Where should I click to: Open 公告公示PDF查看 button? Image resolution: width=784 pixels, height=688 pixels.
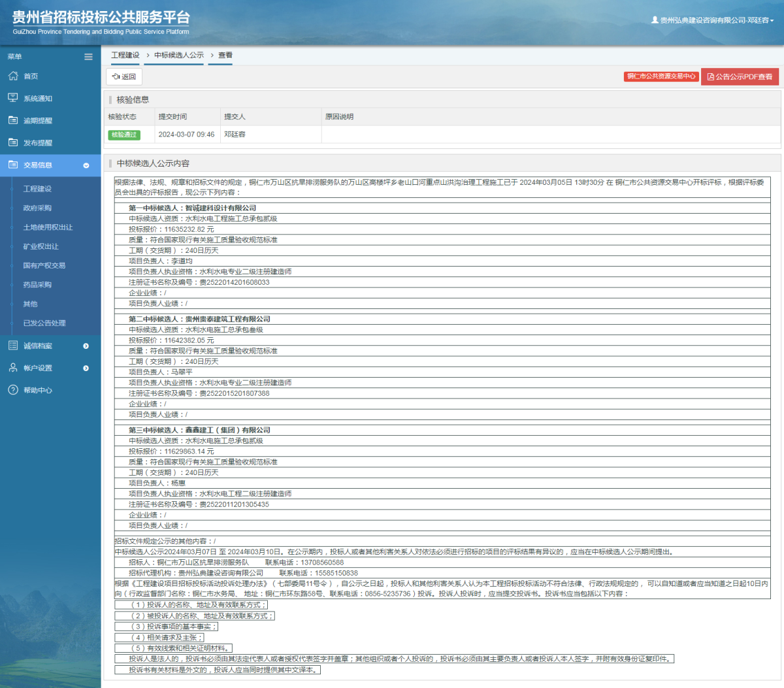(740, 77)
